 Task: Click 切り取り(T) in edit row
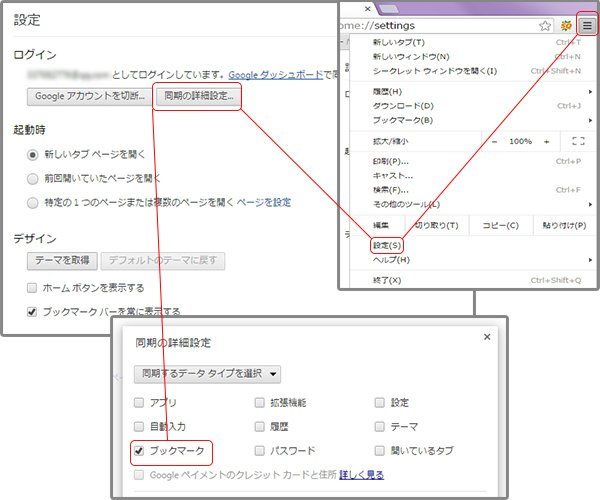[x=437, y=225]
